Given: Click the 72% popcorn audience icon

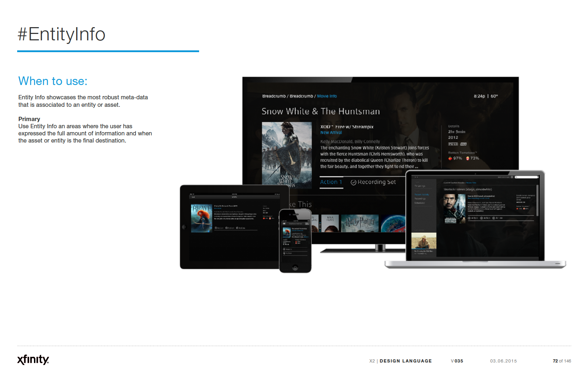Looking at the screenshot, I should click(468, 158).
